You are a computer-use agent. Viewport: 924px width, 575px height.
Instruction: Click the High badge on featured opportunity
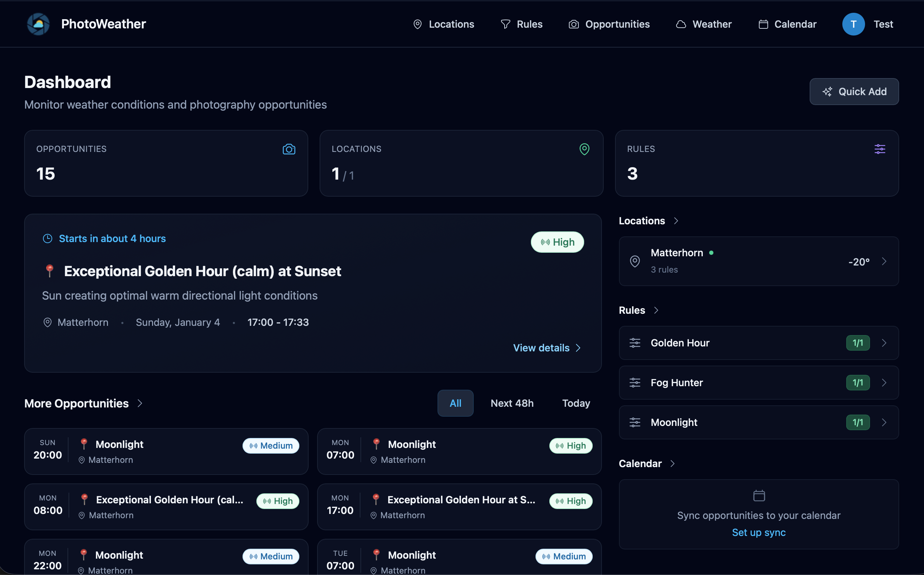(557, 242)
